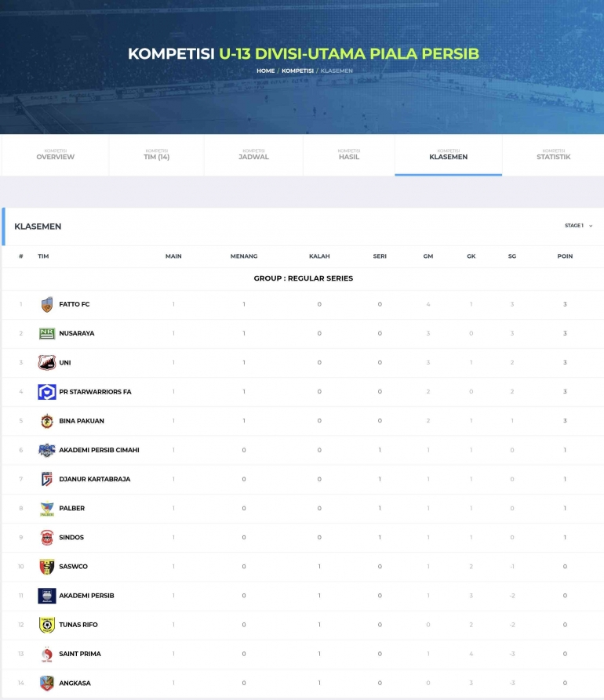Click the TIM column header
604x700 pixels.
coord(43,256)
